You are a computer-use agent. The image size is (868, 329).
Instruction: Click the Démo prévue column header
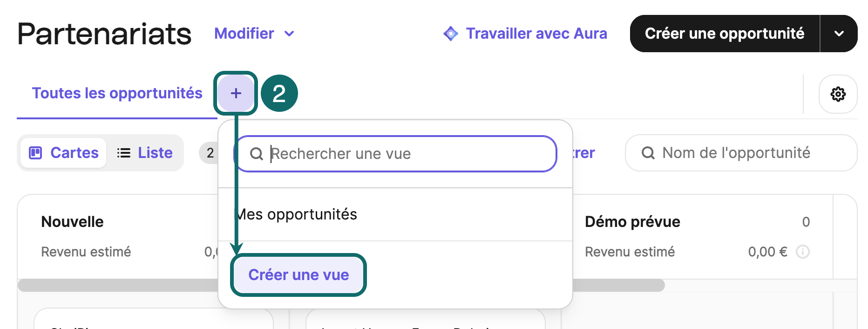tap(632, 222)
